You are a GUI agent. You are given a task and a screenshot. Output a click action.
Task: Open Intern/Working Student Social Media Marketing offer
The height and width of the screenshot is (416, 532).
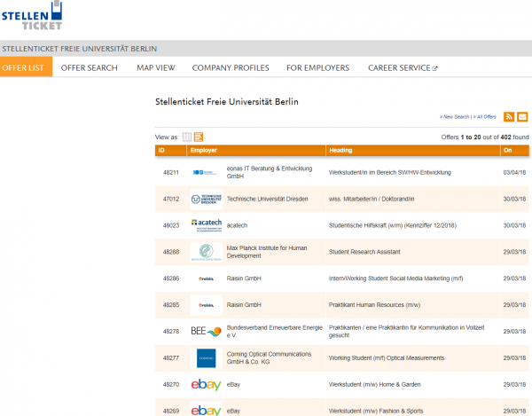point(396,279)
